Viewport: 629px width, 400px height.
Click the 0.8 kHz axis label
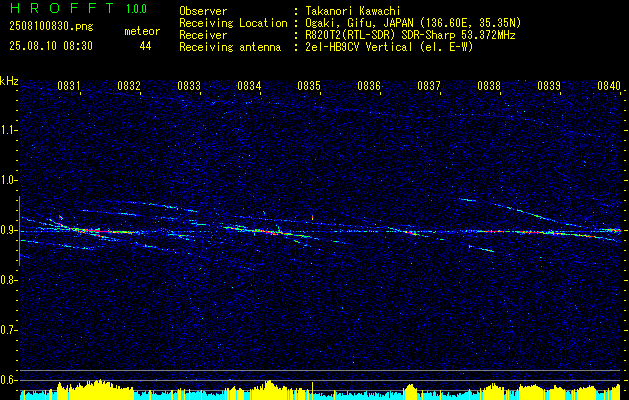click(x=8, y=280)
